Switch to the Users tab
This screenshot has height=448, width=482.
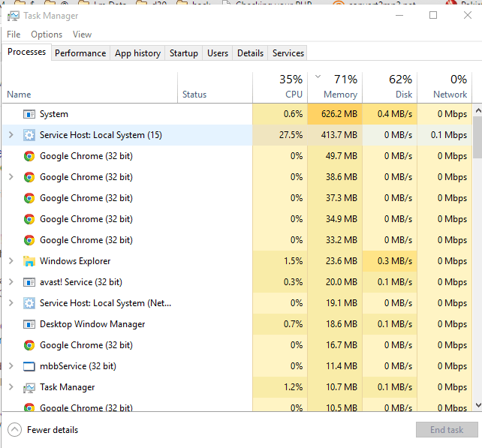click(x=218, y=53)
